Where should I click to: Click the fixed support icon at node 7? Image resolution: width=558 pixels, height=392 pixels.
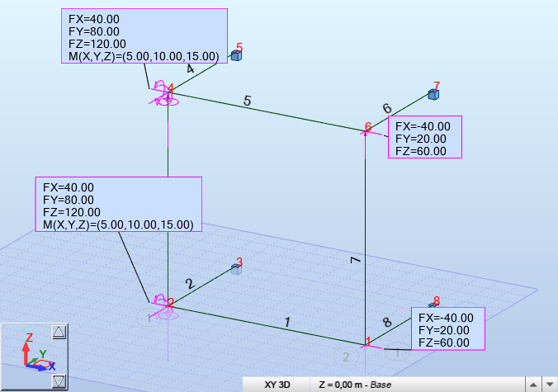point(433,95)
